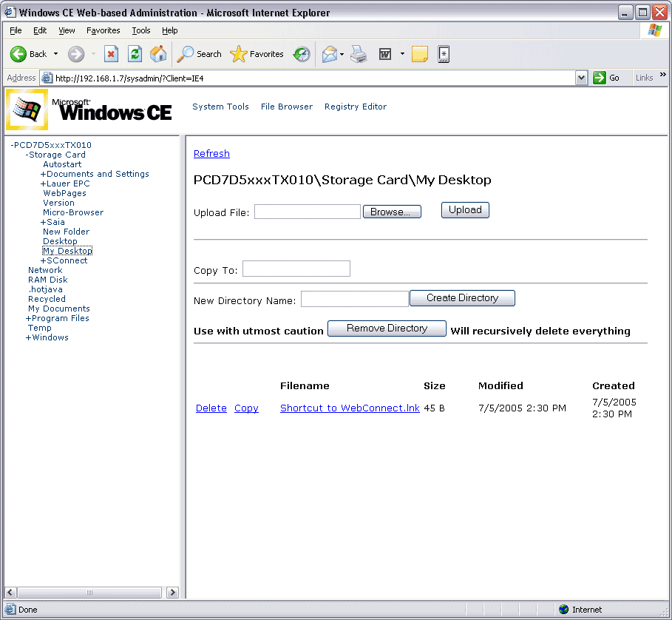Open the Mail dropdown arrow

[x=342, y=54]
